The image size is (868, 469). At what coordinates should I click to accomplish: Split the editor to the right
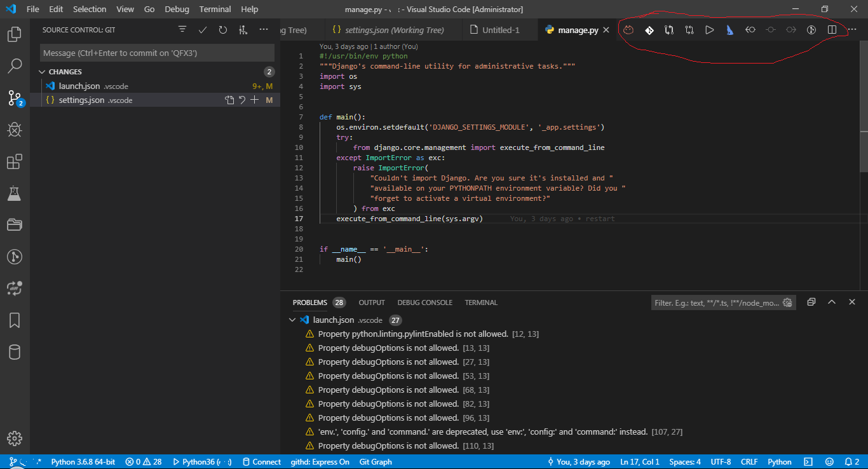(x=832, y=30)
